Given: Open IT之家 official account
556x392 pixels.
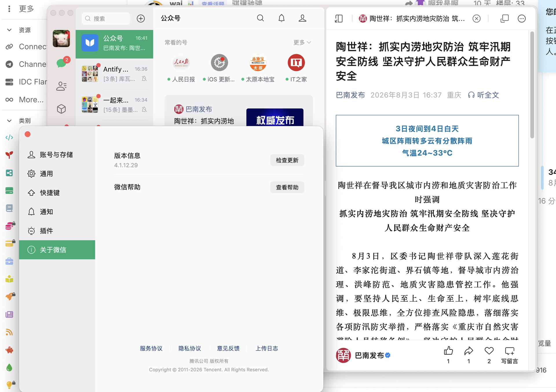Looking at the screenshot, I should pos(296,68).
